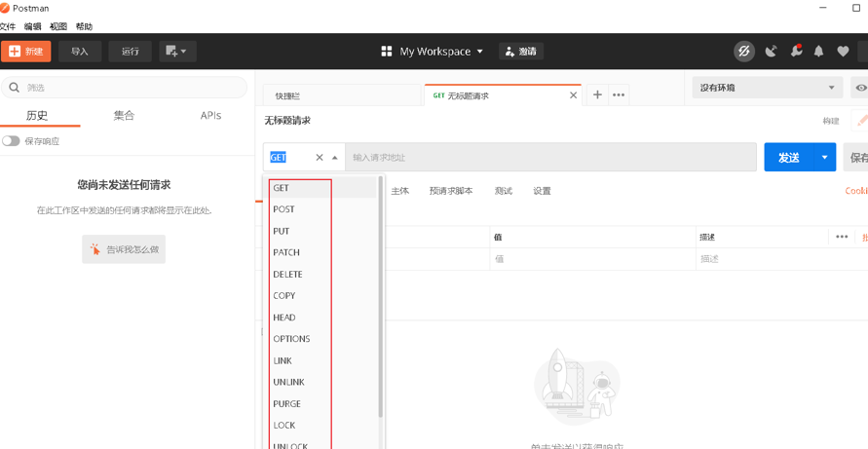Click the method list scrollbar
Image resolution: width=868 pixels, height=449 pixels.
[x=381, y=296]
